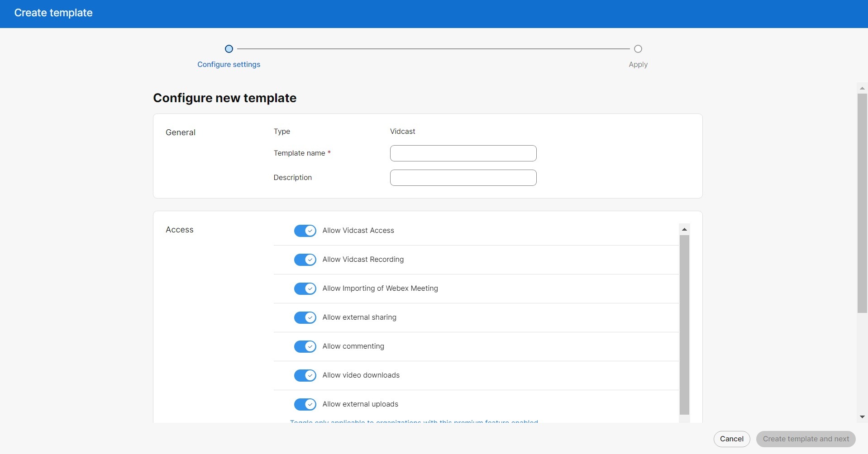Click the Allow external uploads label
Image resolution: width=868 pixels, height=454 pixels.
(360, 404)
